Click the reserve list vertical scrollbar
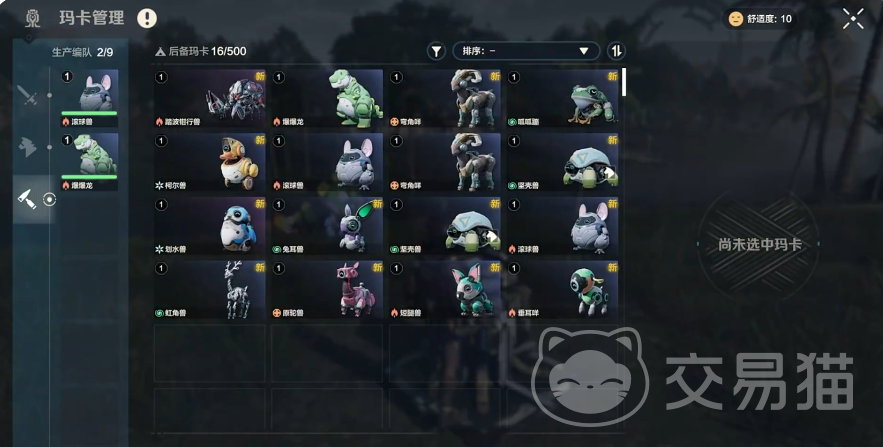This screenshot has height=447, width=883. click(624, 82)
